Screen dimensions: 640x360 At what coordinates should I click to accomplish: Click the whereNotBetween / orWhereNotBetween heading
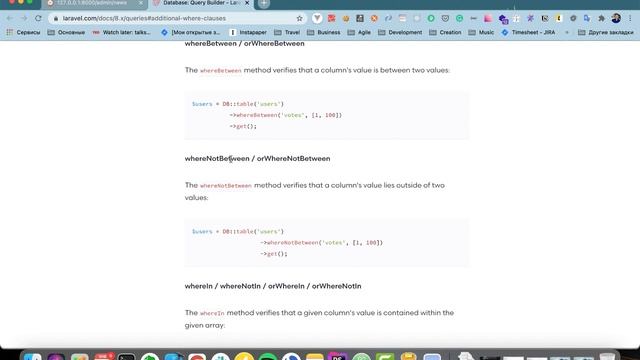pyautogui.click(x=258, y=158)
